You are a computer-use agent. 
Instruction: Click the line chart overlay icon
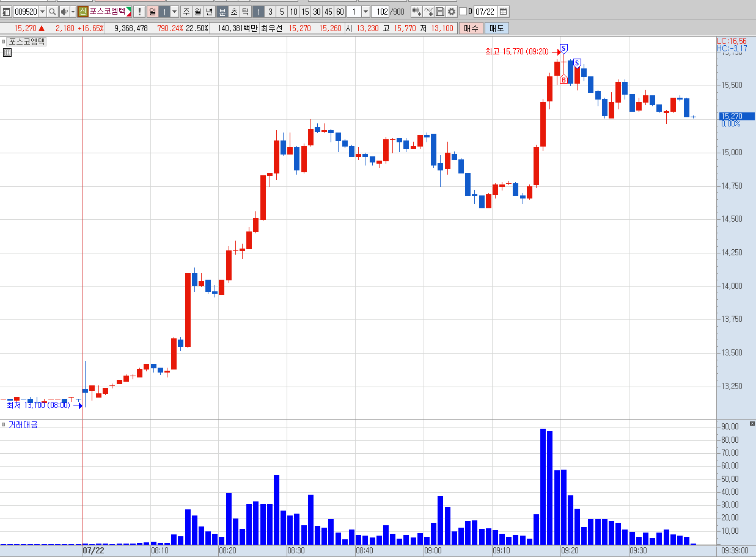[428, 12]
